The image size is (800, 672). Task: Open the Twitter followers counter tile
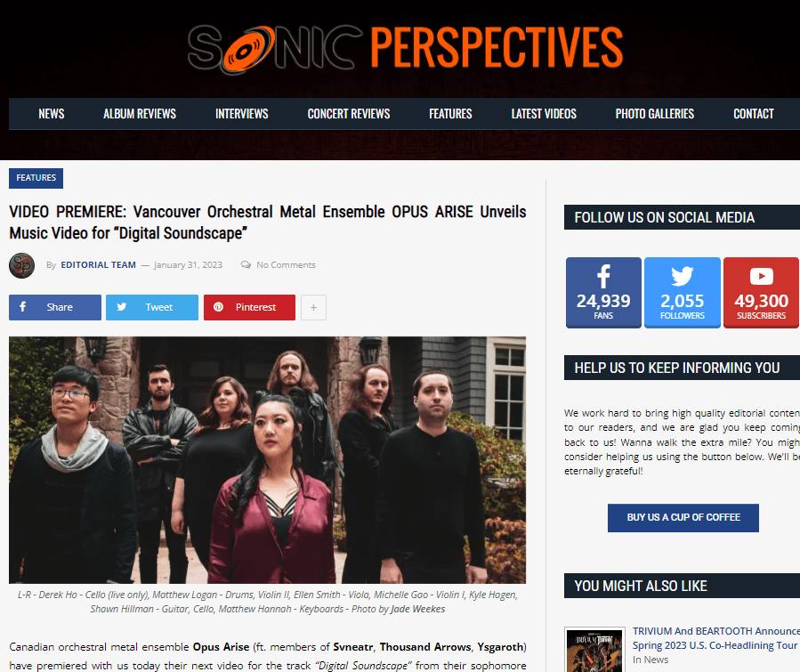click(683, 292)
